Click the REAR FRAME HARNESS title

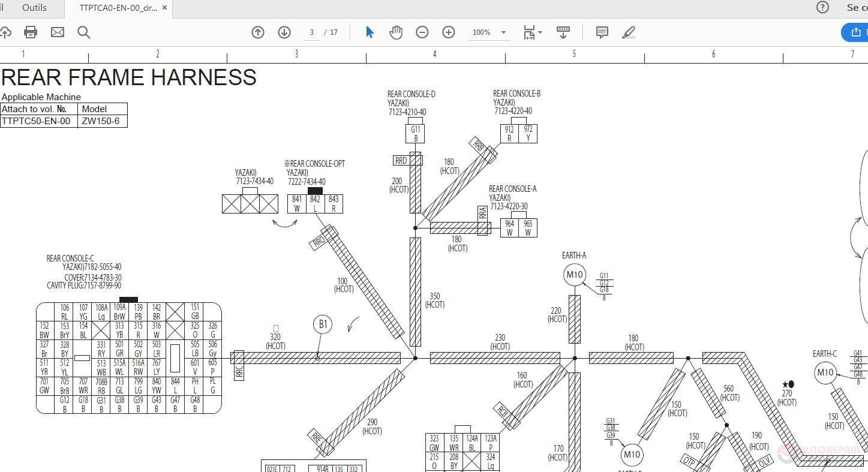tap(129, 77)
